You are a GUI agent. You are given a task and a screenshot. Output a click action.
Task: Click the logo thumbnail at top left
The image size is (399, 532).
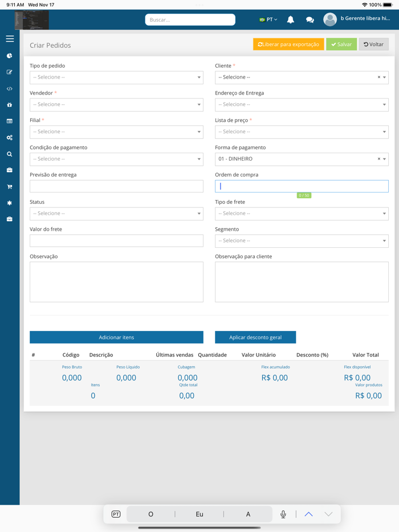tap(31, 20)
